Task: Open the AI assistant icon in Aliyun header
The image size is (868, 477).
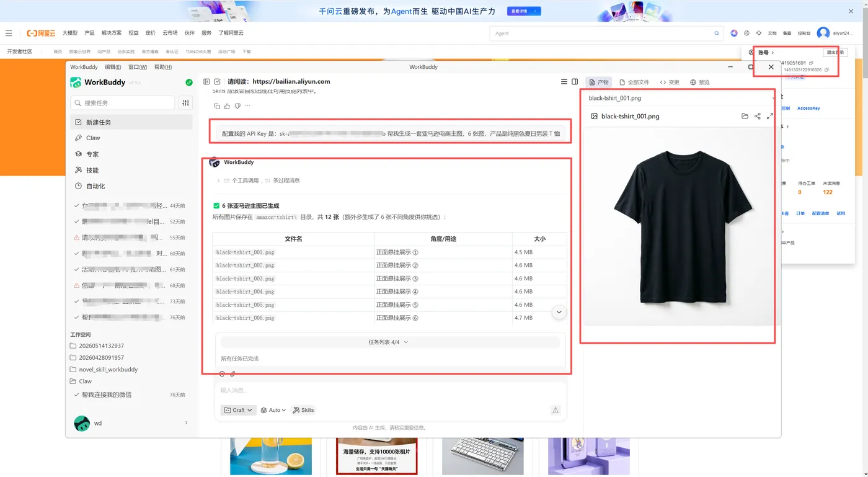Action: click(734, 33)
